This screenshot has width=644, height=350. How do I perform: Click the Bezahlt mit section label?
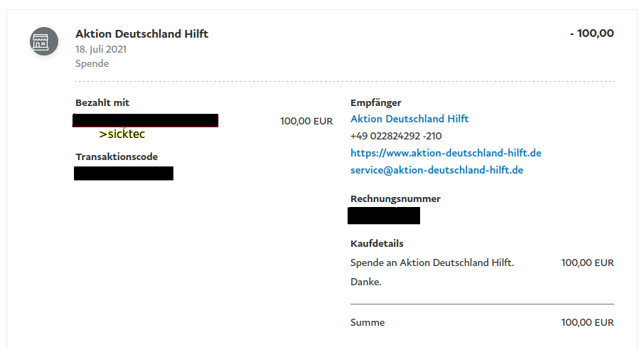pos(102,102)
